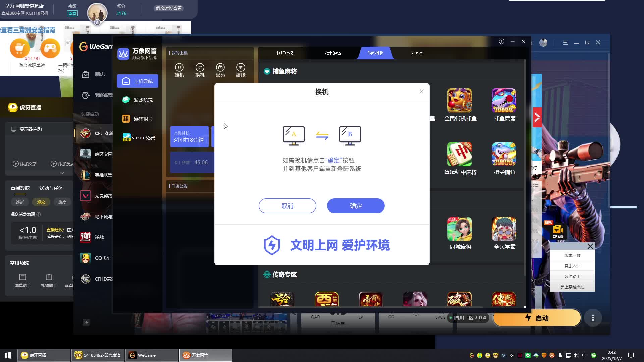
Task: Select the 观众 filter pill
Action: [x=41, y=202]
